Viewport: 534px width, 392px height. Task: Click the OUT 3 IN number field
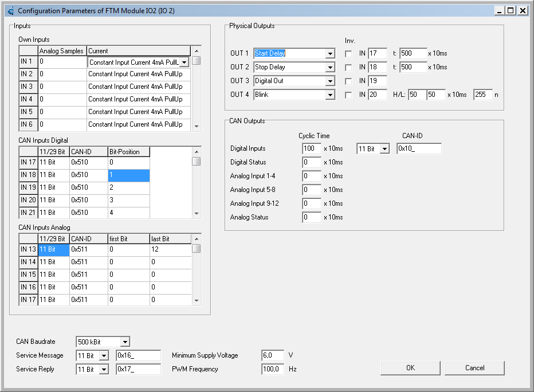tap(378, 81)
